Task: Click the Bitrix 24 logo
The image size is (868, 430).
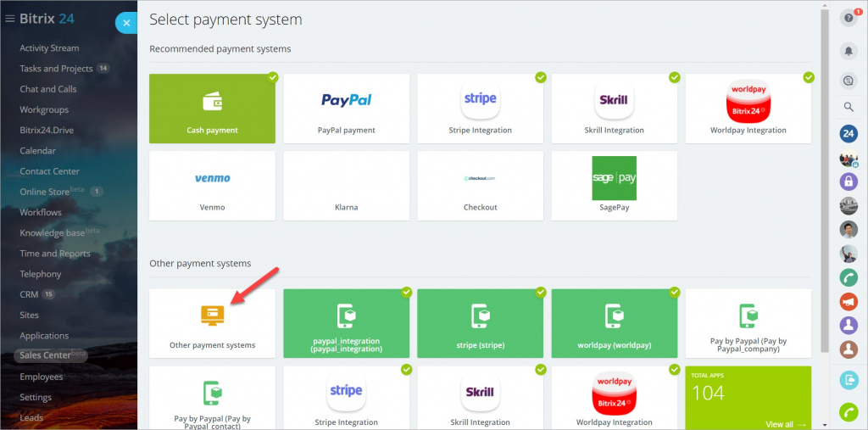Action: 47,19
